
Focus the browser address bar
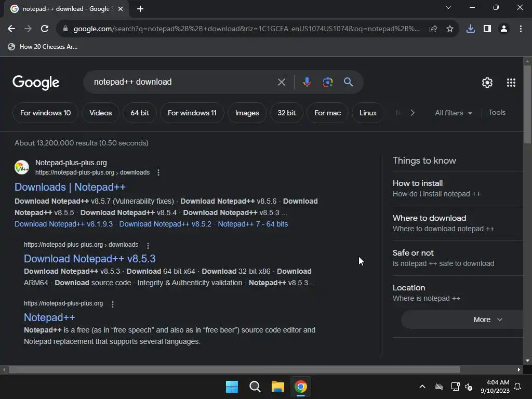246,29
